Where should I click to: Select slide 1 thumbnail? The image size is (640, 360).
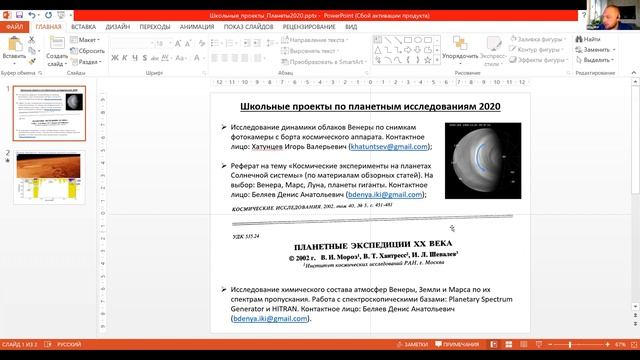[49, 113]
